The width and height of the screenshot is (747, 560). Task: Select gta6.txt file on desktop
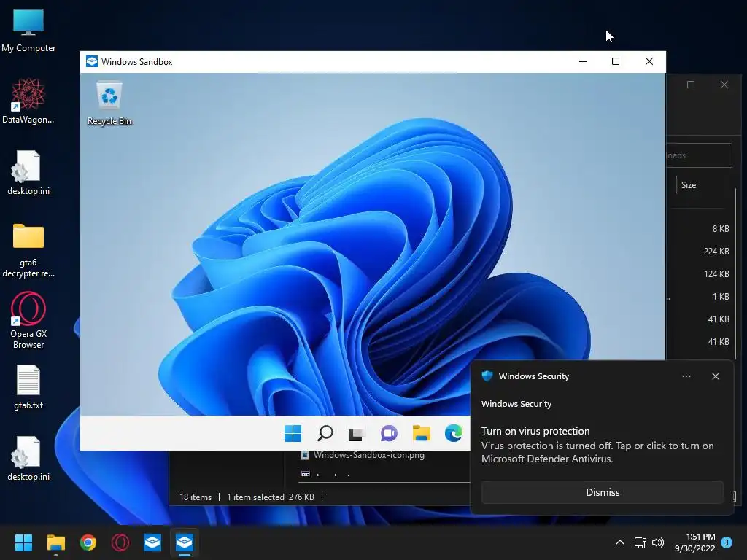point(28,386)
